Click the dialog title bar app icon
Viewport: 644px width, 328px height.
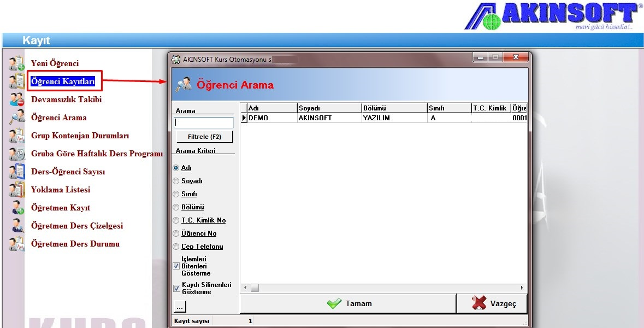pyautogui.click(x=176, y=59)
